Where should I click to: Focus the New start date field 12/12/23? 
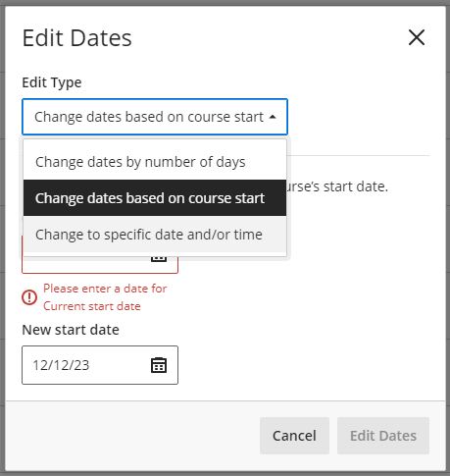point(100,365)
